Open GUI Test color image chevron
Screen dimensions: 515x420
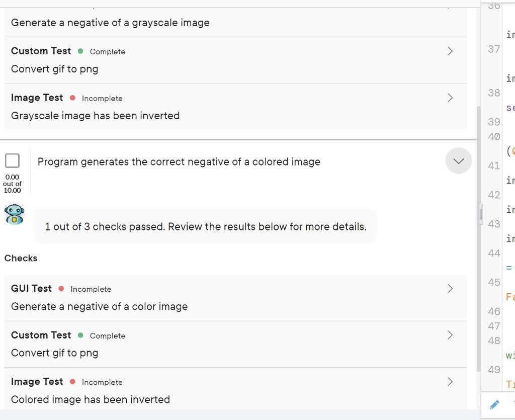(450, 289)
